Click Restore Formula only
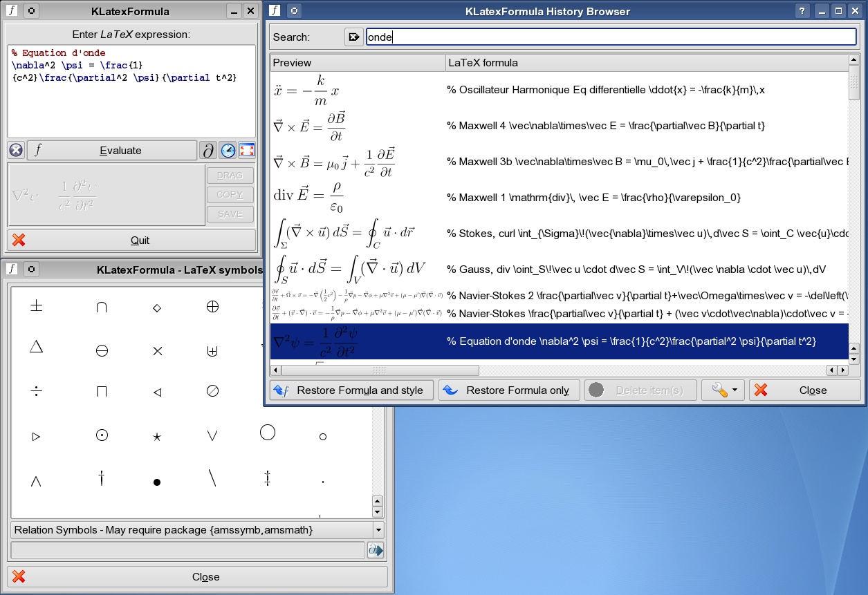The image size is (868, 595). tap(508, 390)
